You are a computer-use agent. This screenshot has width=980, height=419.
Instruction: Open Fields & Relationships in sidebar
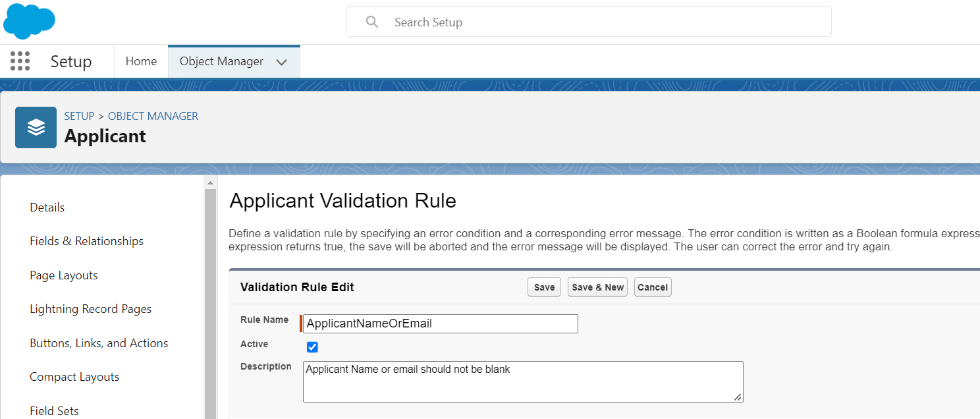point(86,241)
